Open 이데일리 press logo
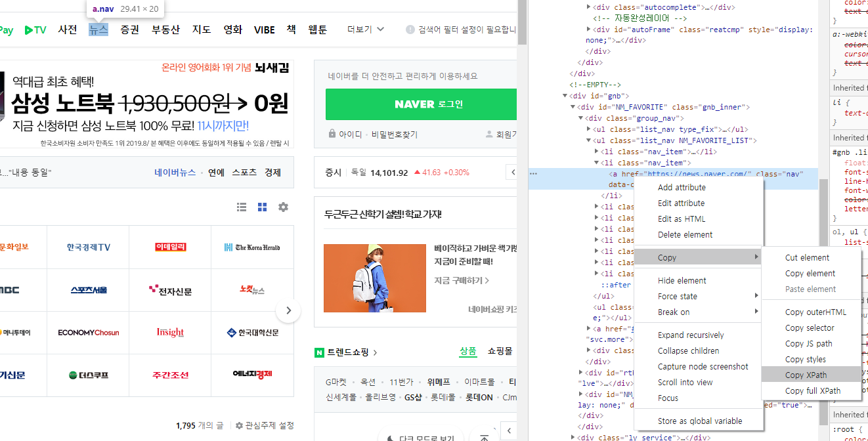This screenshot has width=868, height=441. pos(171,247)
